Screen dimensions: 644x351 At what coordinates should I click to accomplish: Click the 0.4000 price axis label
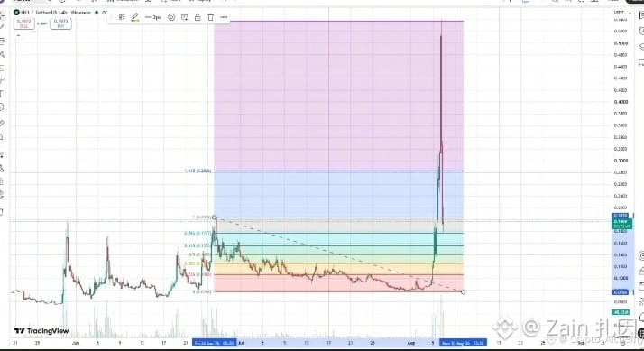coord(621,102)
